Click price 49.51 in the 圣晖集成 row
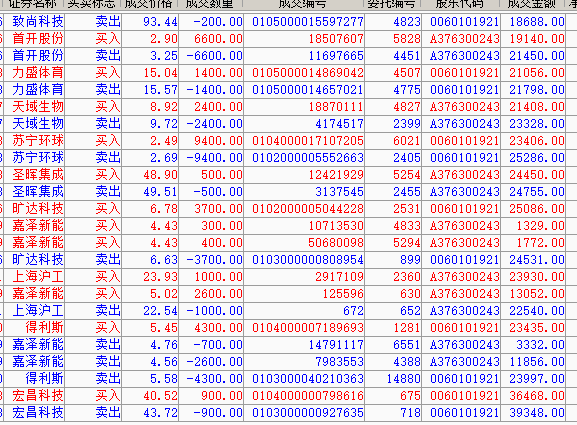 click(160, 192)
